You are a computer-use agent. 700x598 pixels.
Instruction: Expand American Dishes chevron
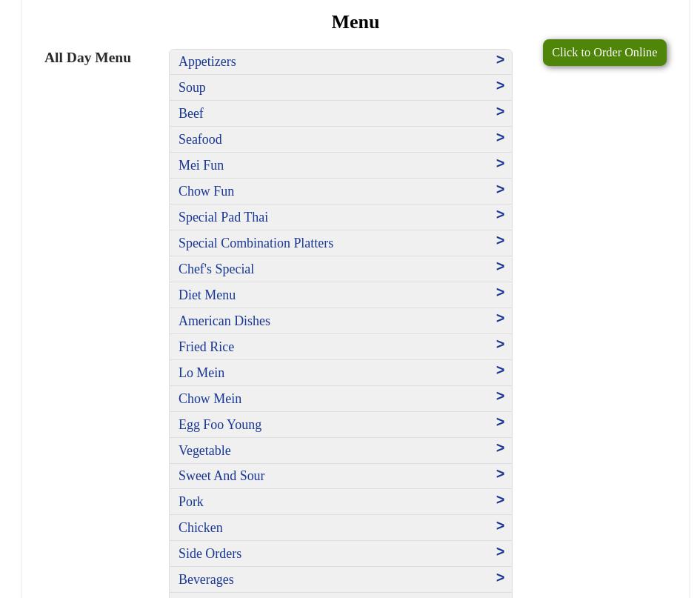(500, 319)
